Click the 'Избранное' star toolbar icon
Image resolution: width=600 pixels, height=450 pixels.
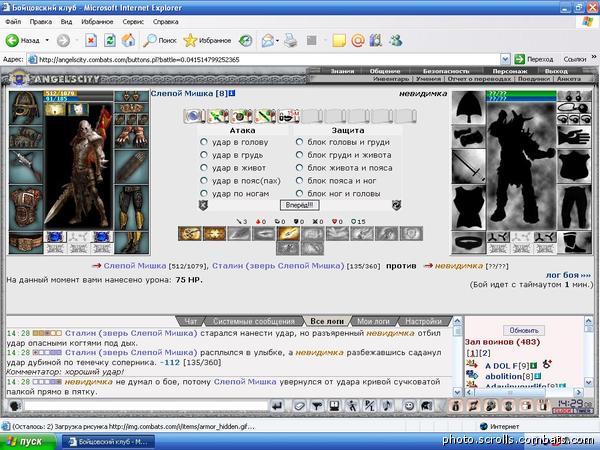[207, 40]
